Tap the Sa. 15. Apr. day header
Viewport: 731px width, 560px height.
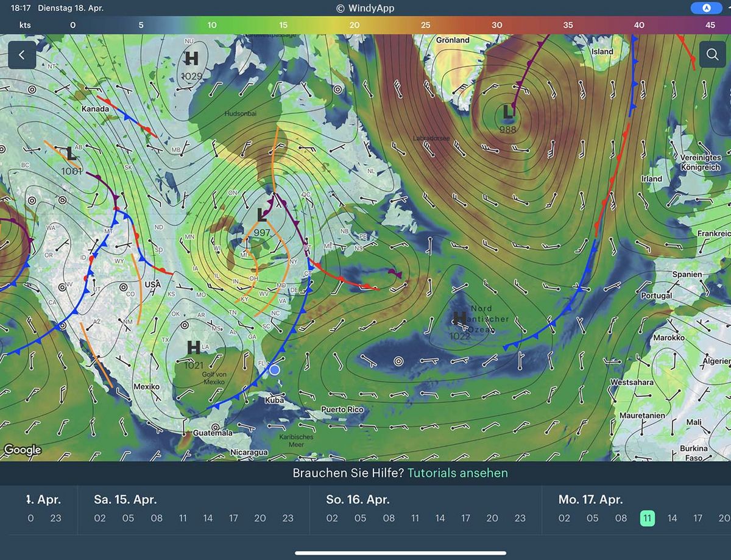tap(125, 500)
